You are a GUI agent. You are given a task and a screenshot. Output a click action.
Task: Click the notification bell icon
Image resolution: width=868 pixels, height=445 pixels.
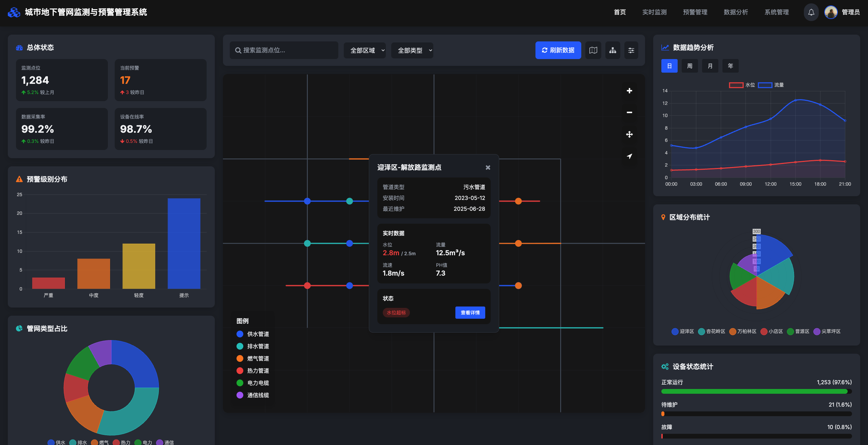click(811, 12)
